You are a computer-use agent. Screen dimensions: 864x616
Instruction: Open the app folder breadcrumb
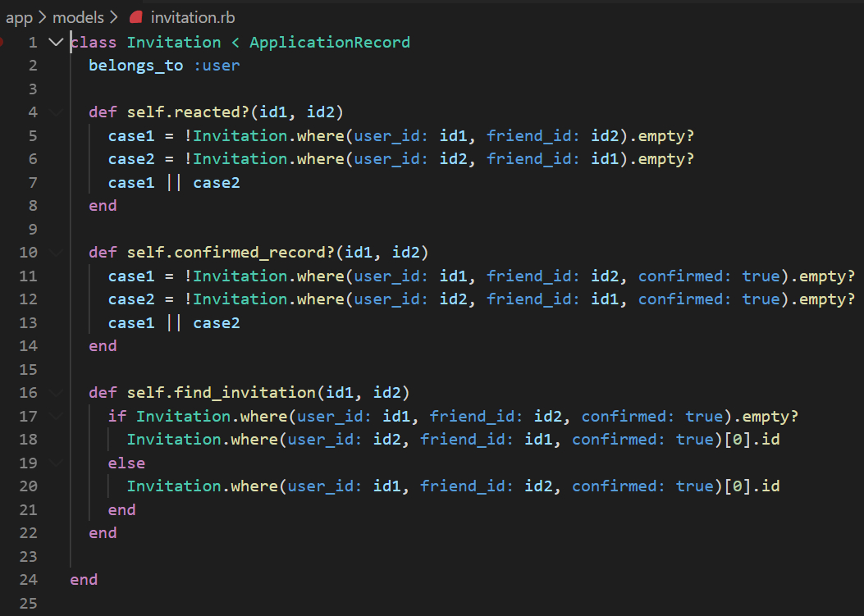(19, 17)
